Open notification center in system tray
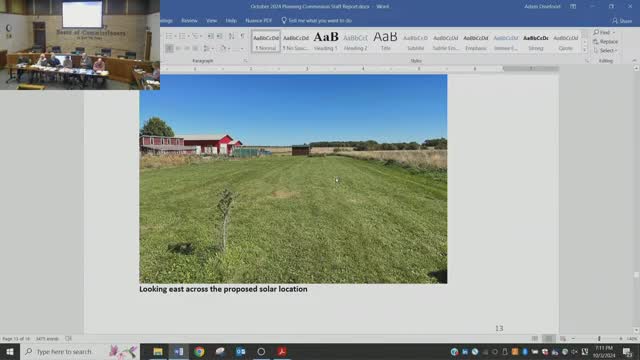640x360 pixels. coord(627,351)
